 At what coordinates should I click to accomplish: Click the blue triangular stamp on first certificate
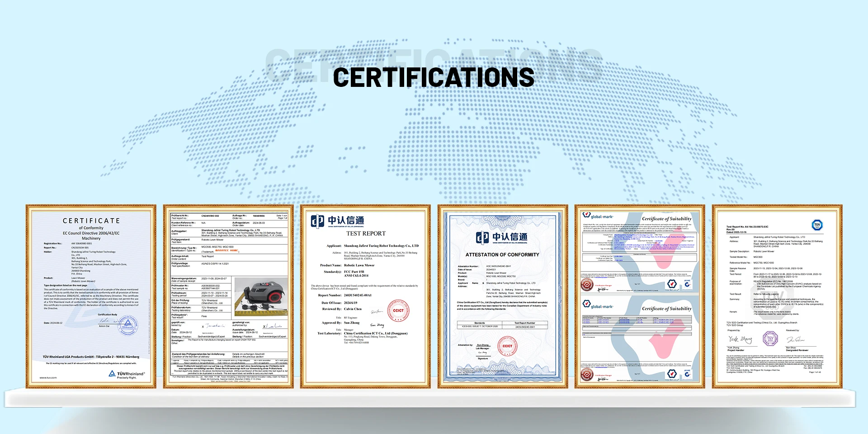(128, 325)
